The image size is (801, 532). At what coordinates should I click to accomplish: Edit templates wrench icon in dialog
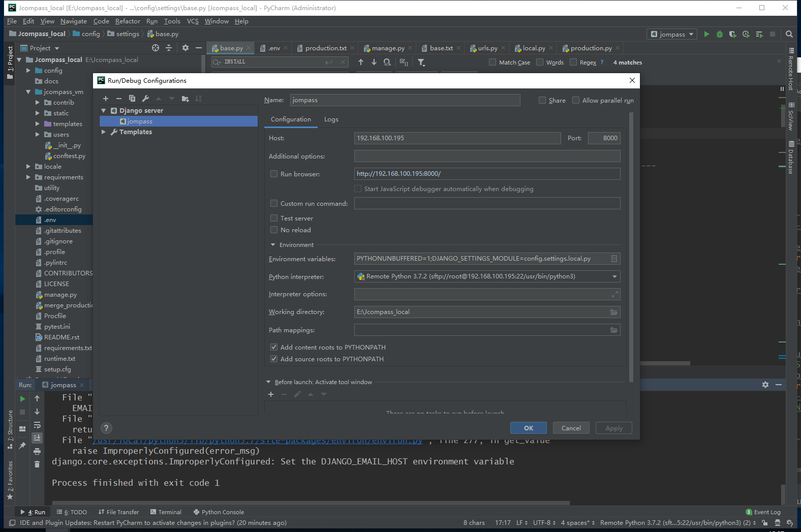[145, 99]
